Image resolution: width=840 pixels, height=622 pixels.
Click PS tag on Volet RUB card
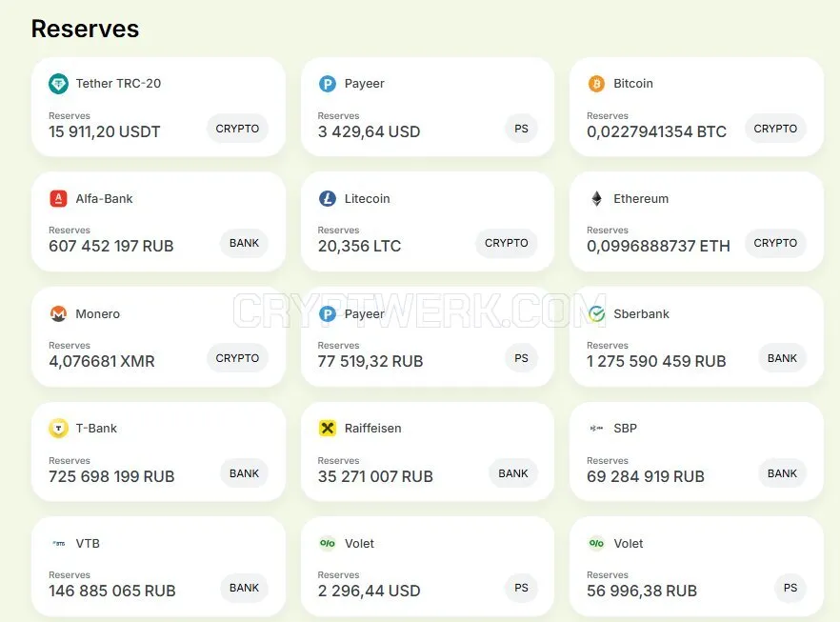(790, 588)
